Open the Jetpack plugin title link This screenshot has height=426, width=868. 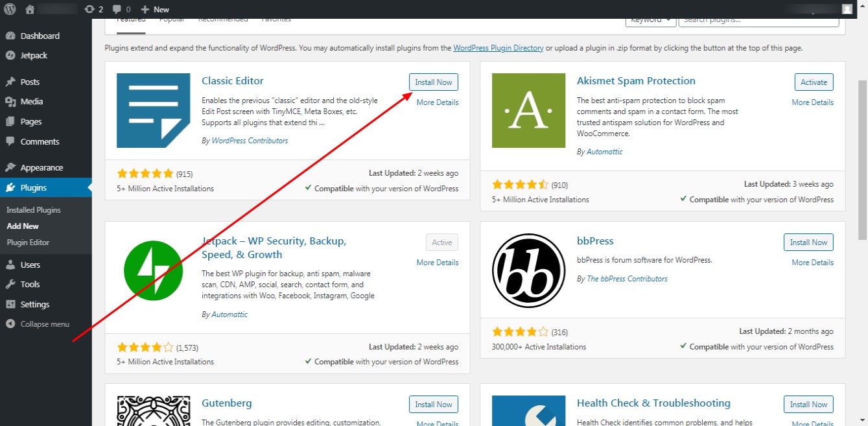(274, 248)
